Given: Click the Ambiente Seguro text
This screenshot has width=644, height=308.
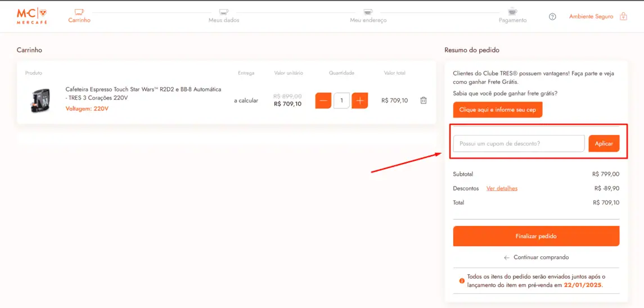Looking at the screenshot, I should 591,17.
